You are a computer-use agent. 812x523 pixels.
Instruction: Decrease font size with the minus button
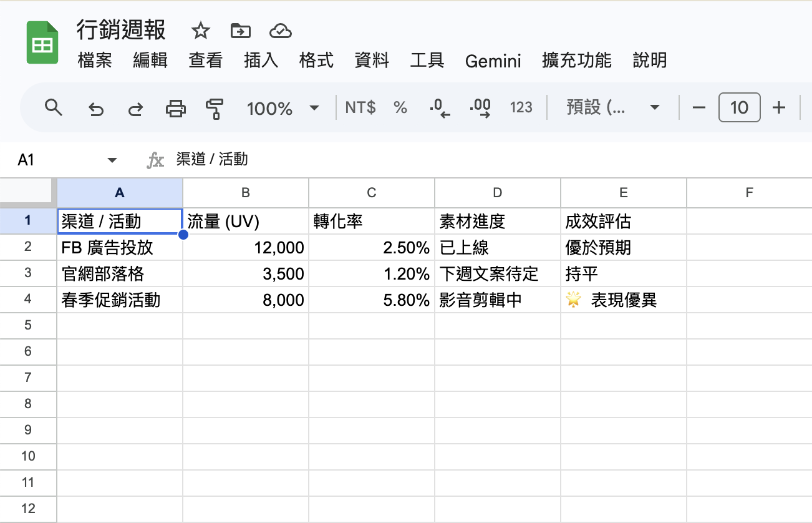[x=698, y=107]
